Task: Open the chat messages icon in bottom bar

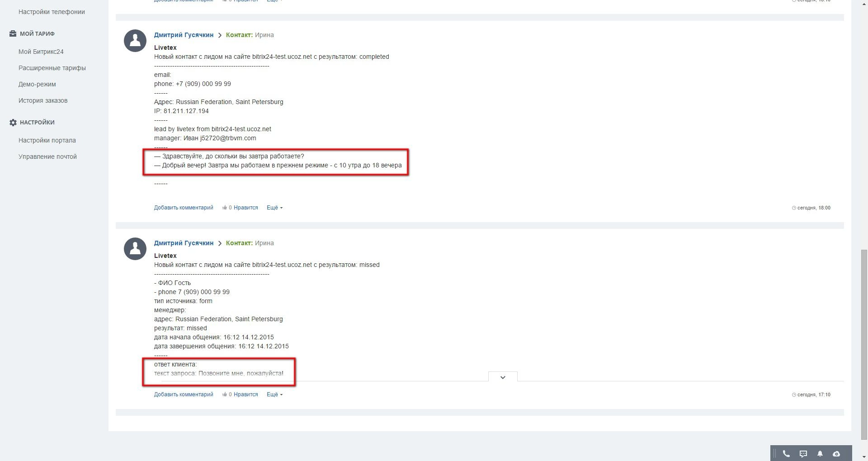Action: tap(803, 454)
